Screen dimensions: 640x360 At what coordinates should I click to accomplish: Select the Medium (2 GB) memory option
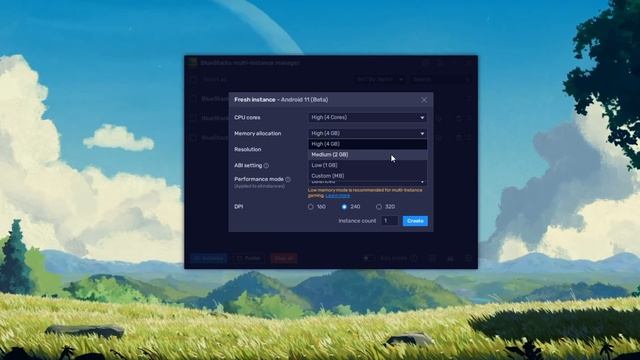tap(367, 155)
